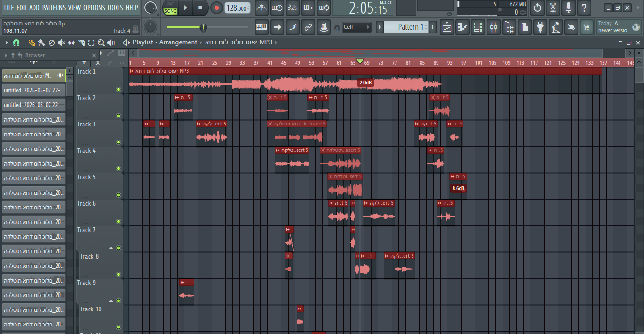Mute Track 2 with its green LED
The height and width of the screenshot is (334, 644).
point(118,116)
